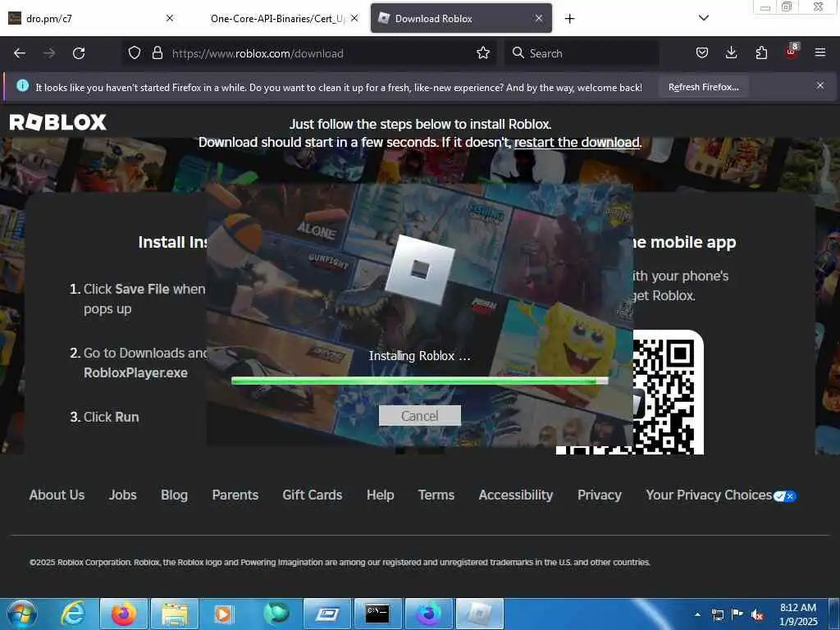The height and width of the screenshot is (630, 840).
Task: Click the green globe taskbar icon
Action: click(276, 614)
